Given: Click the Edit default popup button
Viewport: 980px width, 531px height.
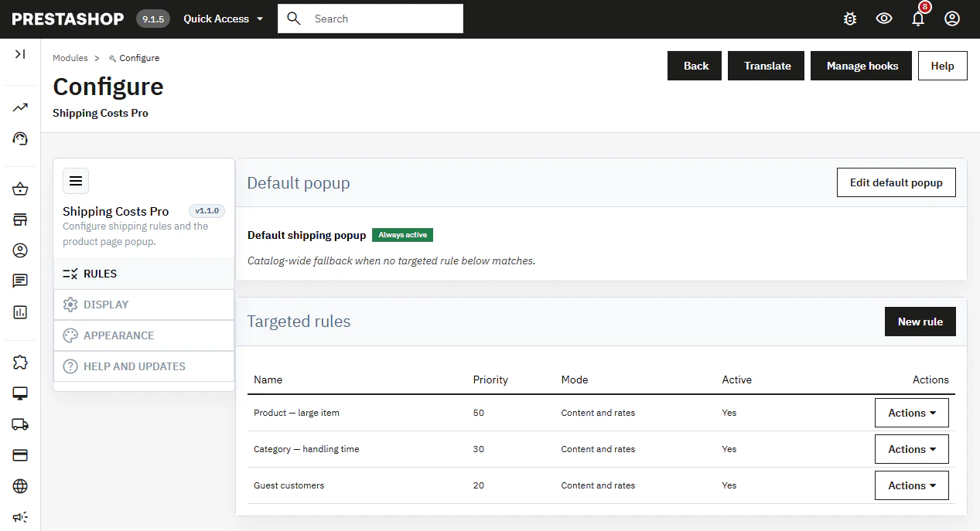Looking at the screenshot, I should point(896,182).
